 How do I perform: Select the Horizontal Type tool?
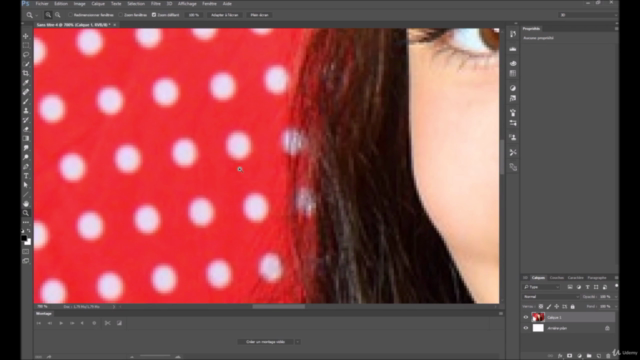[26, 176]
